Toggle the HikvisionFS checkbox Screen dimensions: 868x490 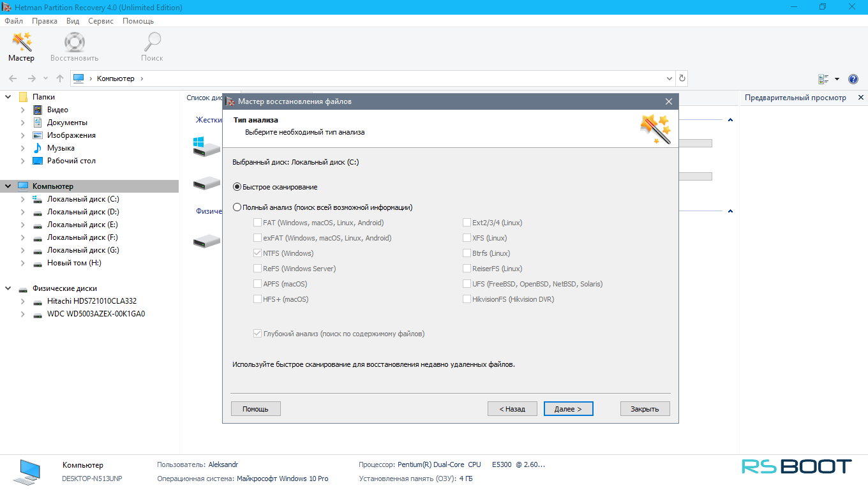tap(467, 299)
